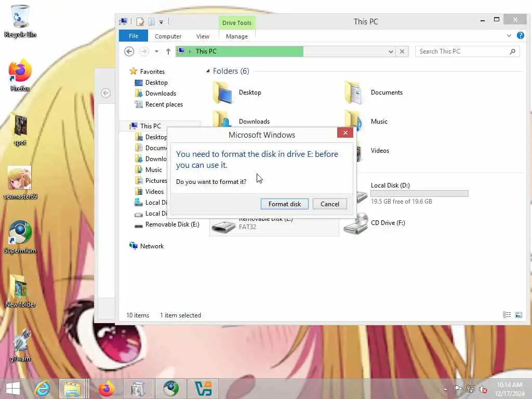Show hidden tray icons arrow

click(445, 389)
